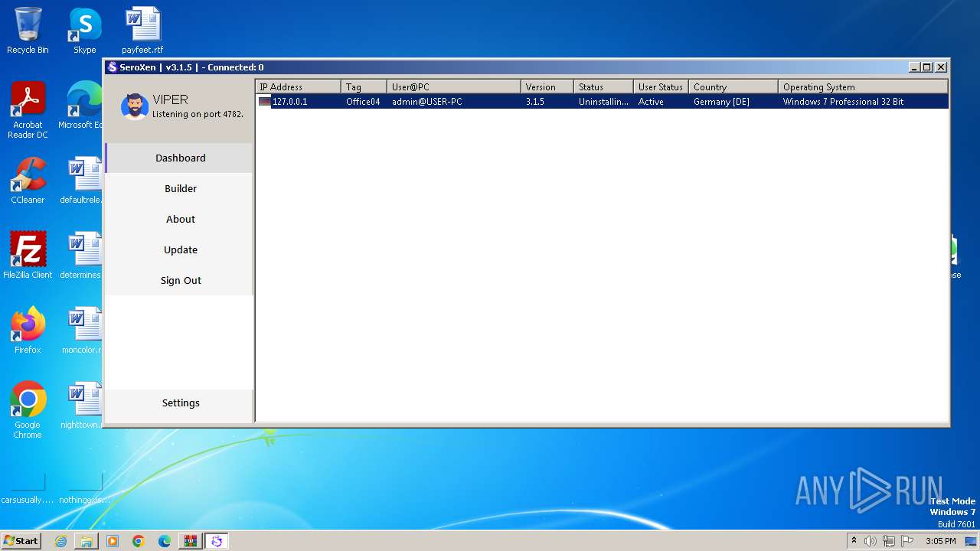Open the Windows Start menu
The image size is (980, 551).
point(21,541)
